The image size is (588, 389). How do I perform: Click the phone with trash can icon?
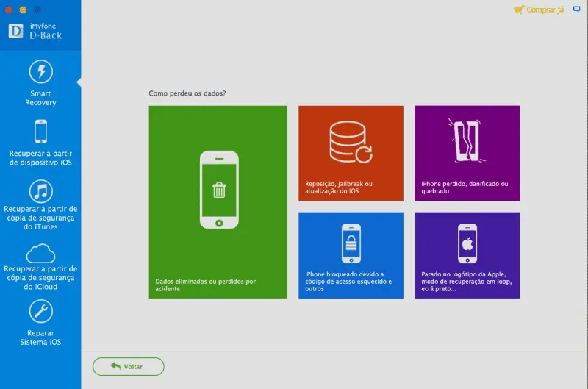[219, 190]
